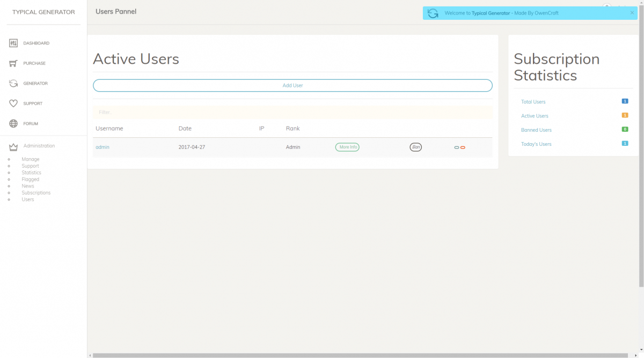The width and height of the screenshot is (644, 358).
Task: Click the small teal pill button in admin row
Action: click(x=457, y=147)
